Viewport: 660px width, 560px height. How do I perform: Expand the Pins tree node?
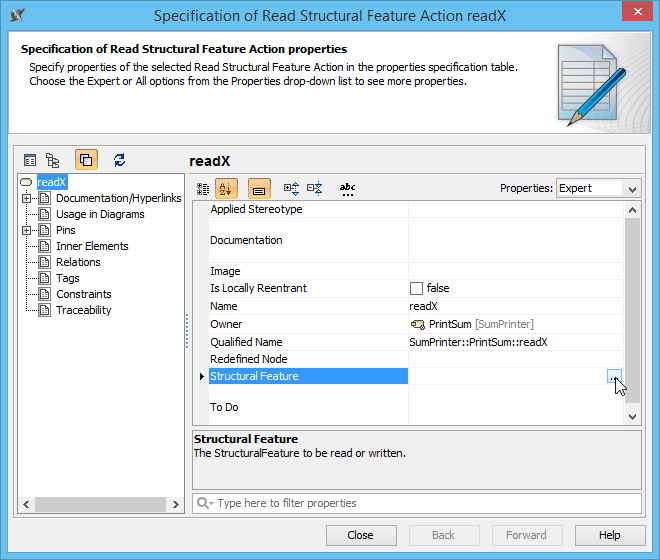point(26,230)
